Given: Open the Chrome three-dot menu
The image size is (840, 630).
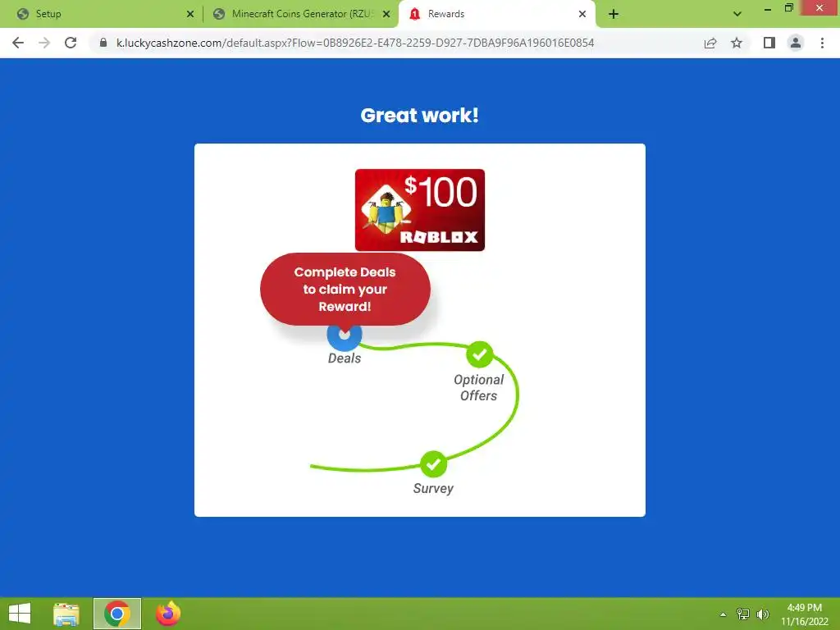Looking at the screenshot, I should 822,43.
